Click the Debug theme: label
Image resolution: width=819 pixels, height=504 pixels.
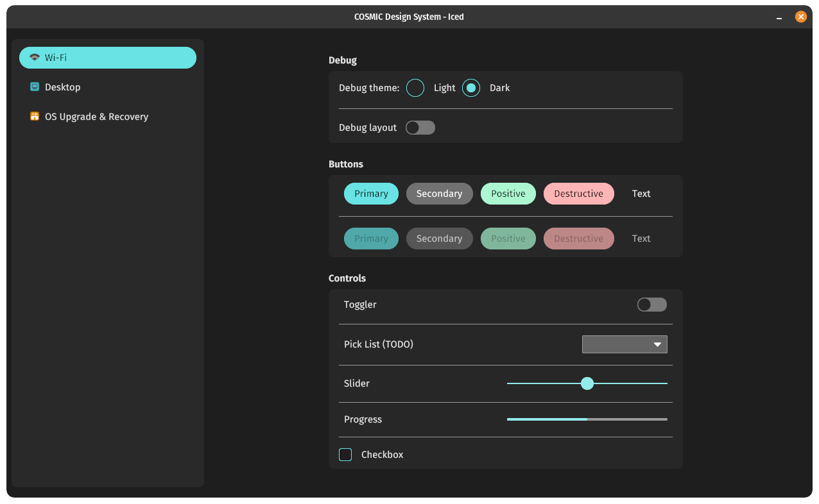pos(369,88)
